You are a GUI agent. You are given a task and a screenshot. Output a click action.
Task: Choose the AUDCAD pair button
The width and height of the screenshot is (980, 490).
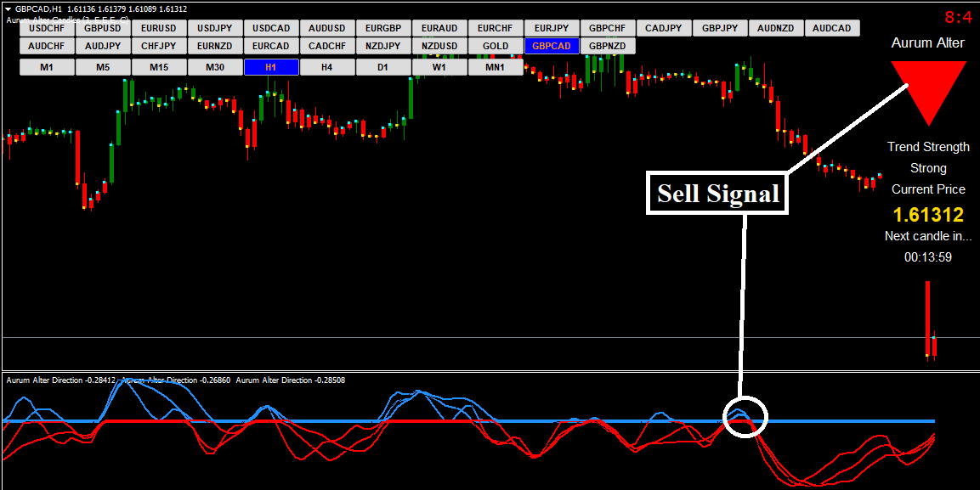coord(831,28)
